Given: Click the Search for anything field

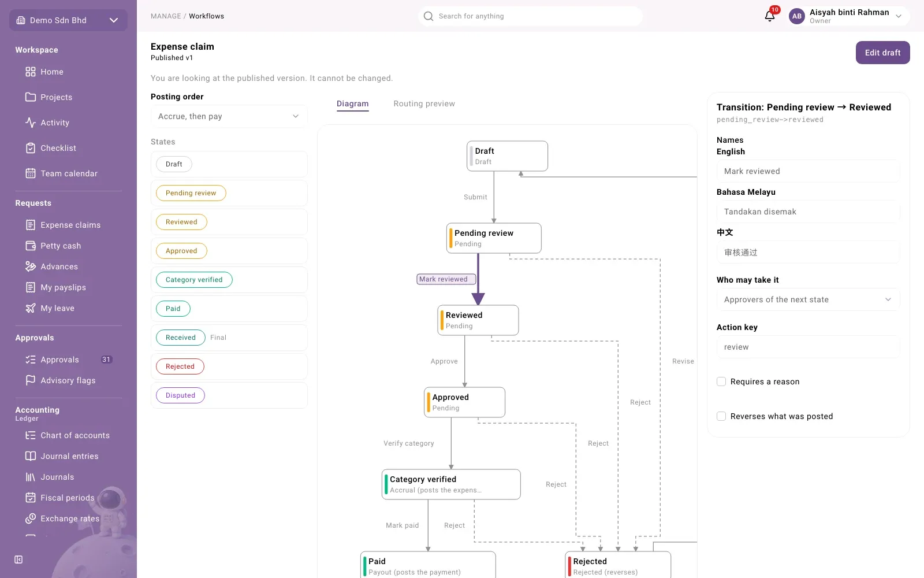Looking at the screenshot, I should (530, 16).
